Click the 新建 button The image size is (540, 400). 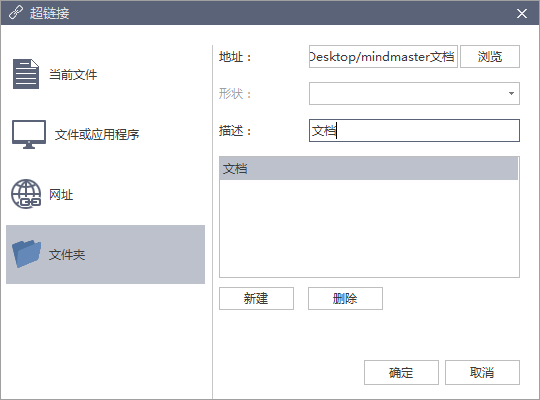[x=256, y=298]
